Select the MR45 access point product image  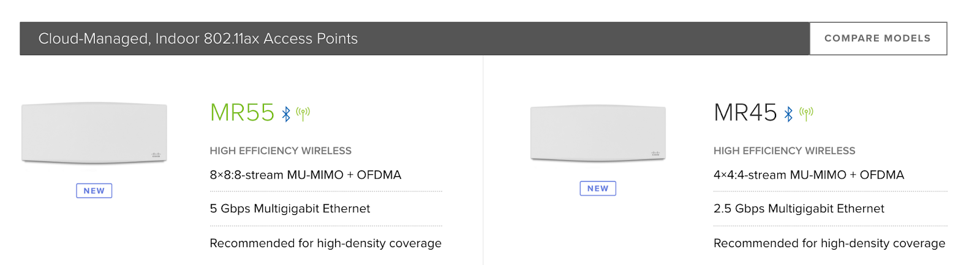[x=598, y=133]
